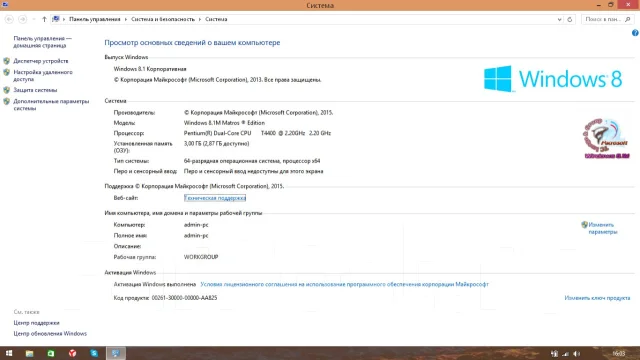Open 'Техническая поддержка' website link
Screen dimensions: 640x360
(215, 198)
